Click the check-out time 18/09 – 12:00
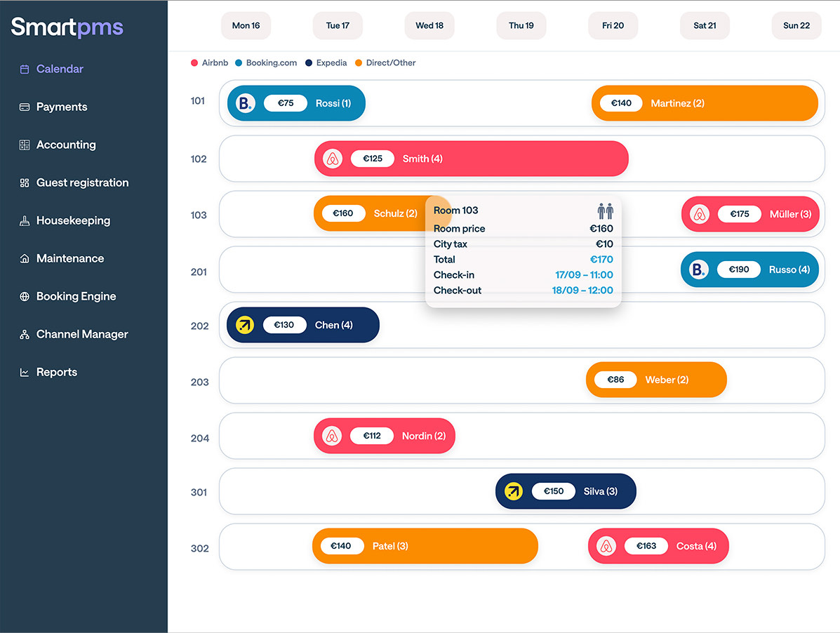Image resolution: width=840 pixels, height=633 pixels. tap(582, 291)
